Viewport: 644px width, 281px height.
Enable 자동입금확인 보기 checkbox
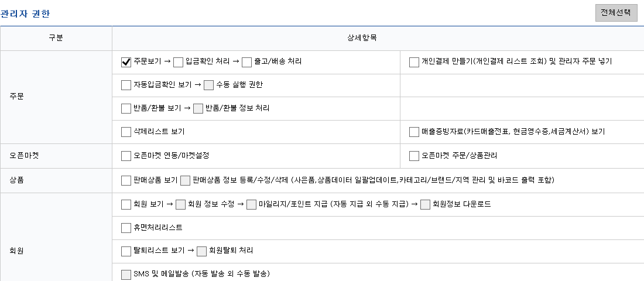(126, 85)
